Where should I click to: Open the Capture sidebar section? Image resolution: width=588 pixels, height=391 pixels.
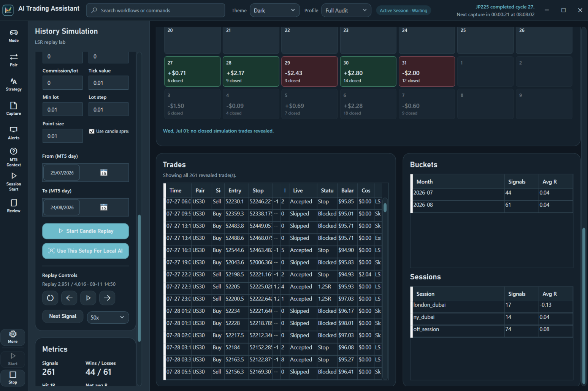(x=14, y=109)
